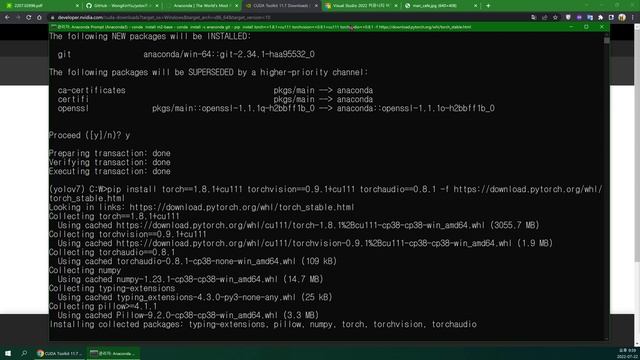Go forward in browser history
Screen dimensions: 640x360
coord(18,18)
